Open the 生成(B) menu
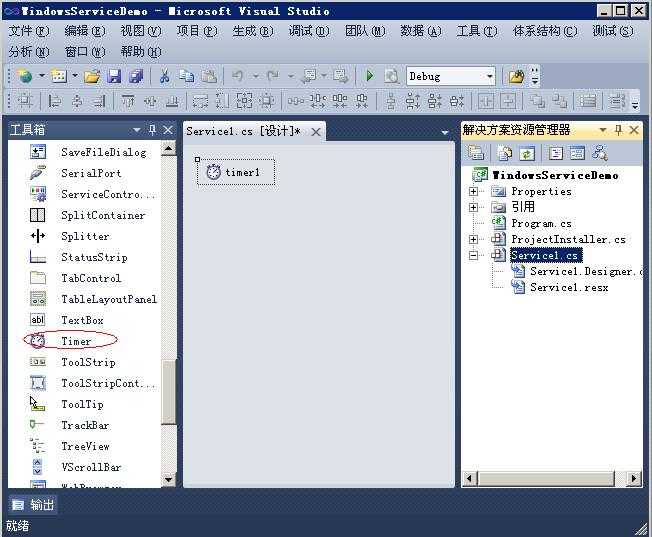This screenshot has height=537, width=652. coord(253,31)
